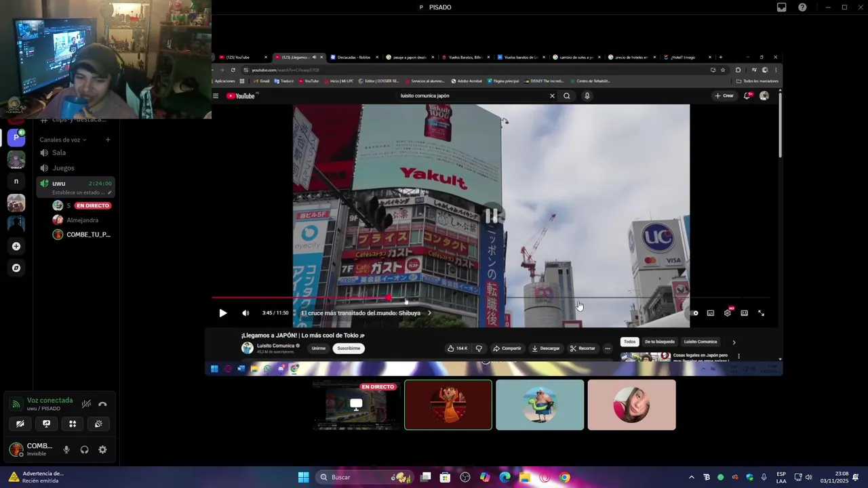Play the YouTube video in the stream

click(223, 313)
